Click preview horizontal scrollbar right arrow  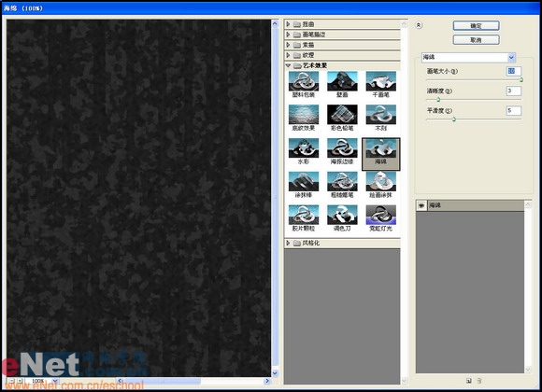tap(267, 381)
